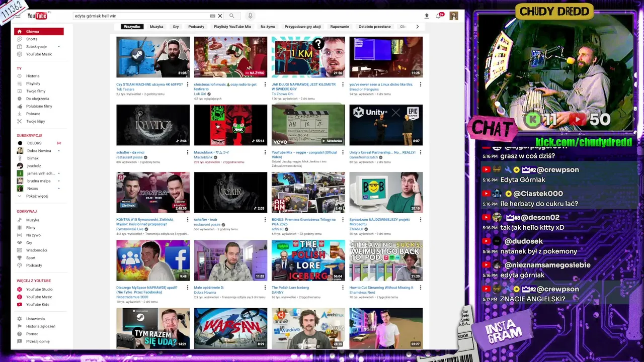Screen dimensions: 644x362
Task: Open the on-screen keyboard in search box
Action: pyautogui.click(x=212, y=16)
